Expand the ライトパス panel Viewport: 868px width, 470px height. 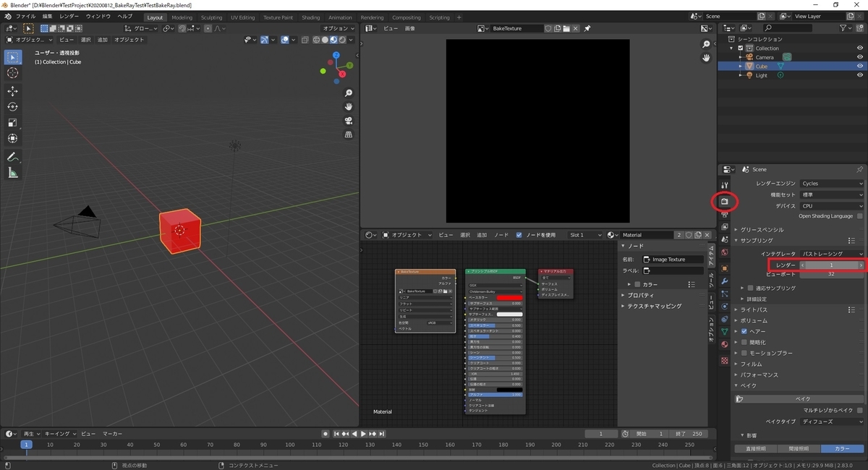(753, 309)
